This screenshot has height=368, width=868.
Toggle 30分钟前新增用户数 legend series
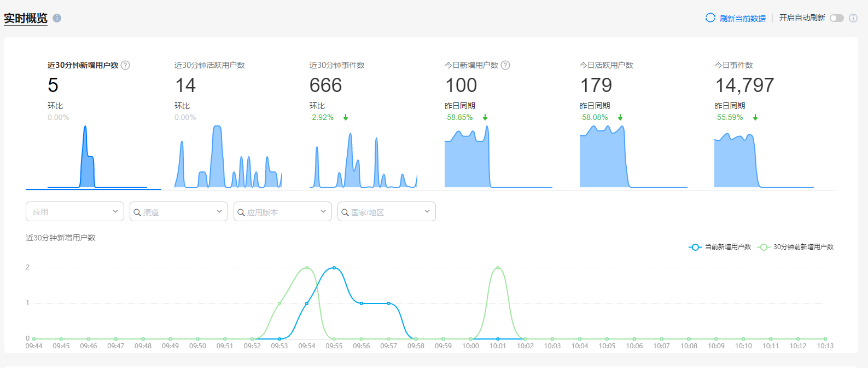796,247
